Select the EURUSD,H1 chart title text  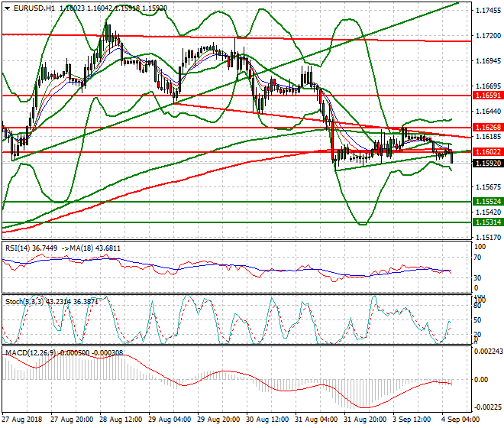tap(34, 8)
